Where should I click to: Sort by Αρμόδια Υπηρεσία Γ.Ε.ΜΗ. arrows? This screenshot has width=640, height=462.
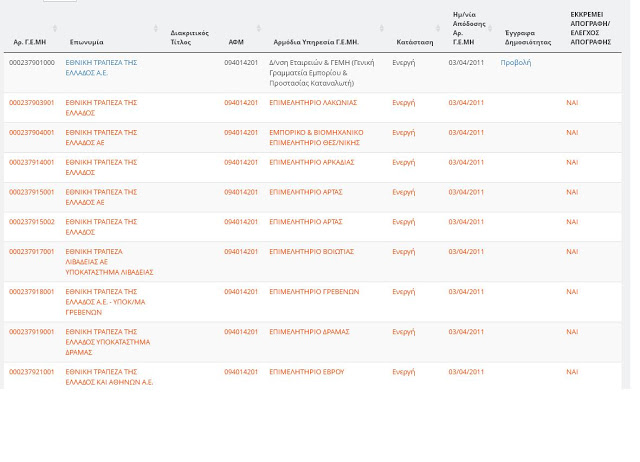pyautogui.click(x=382, y=28)
